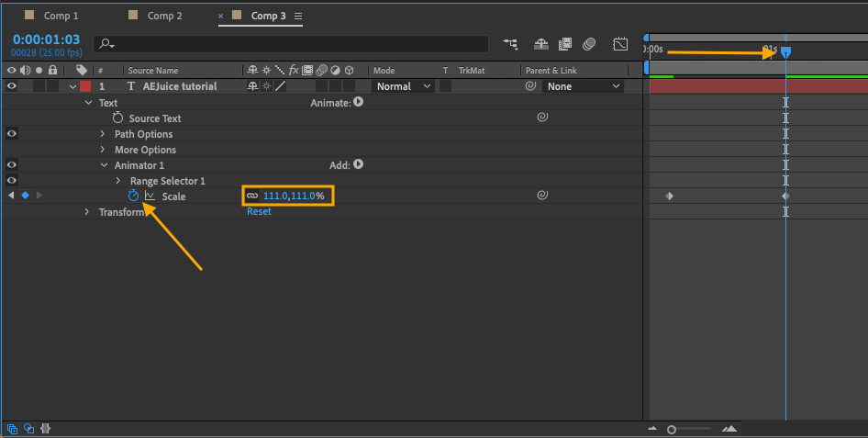Click the Add animator property arrow
Viewport: 868px width, 438px height.
(x=359, y=164)
